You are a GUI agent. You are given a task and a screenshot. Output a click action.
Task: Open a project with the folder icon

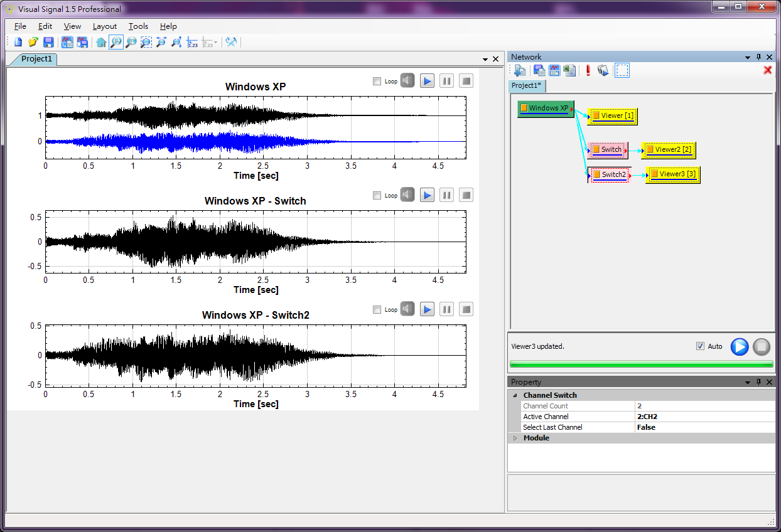[33, 43]
